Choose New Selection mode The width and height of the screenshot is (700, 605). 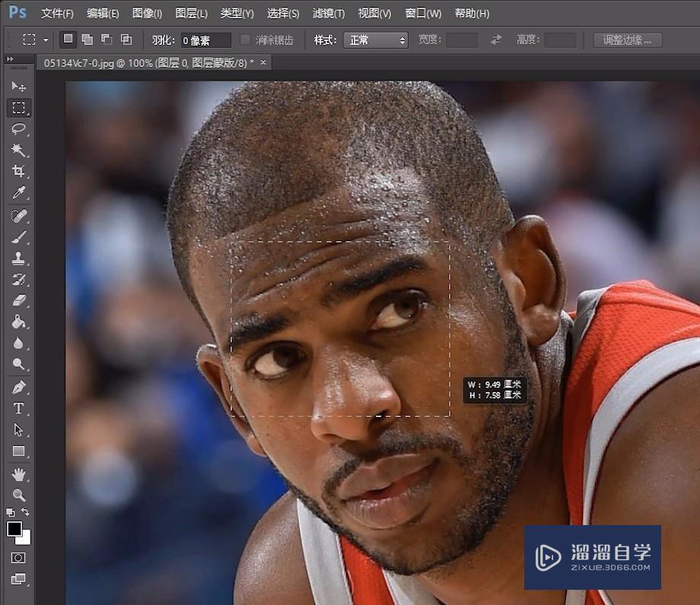[x=68, y=40]
